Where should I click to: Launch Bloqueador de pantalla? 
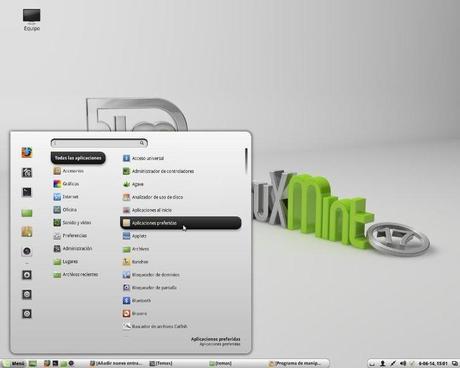tap(150, 287)
